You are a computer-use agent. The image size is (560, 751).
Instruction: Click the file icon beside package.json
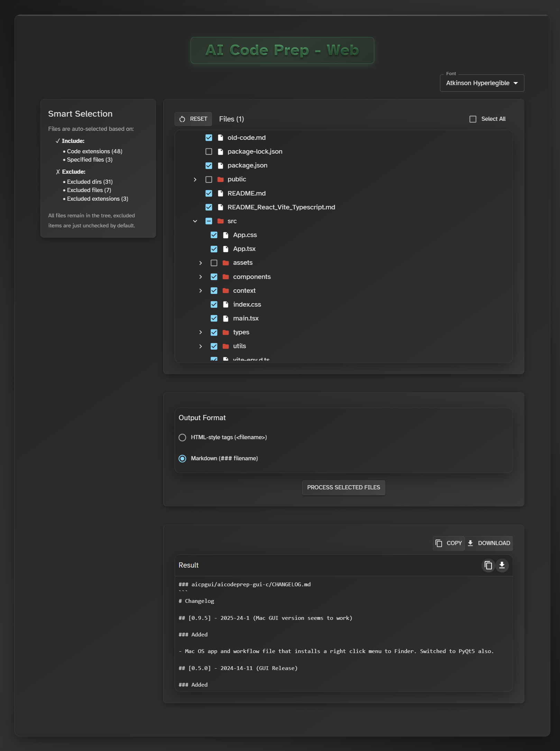pyautogui.click(x=220, y=165)
